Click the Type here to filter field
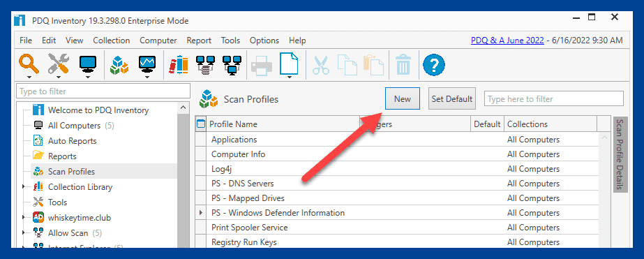Viewport: 644px width, 259px height. click(x=554, y=98)
